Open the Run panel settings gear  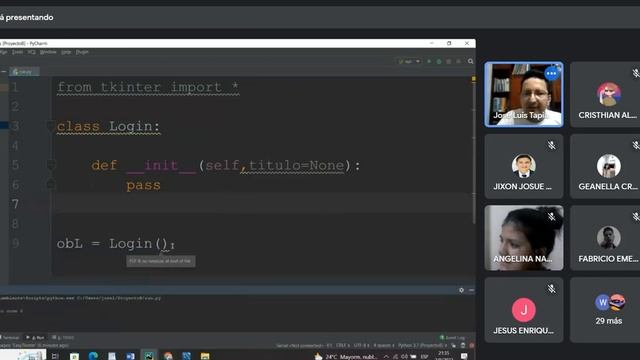coord(461,290)
